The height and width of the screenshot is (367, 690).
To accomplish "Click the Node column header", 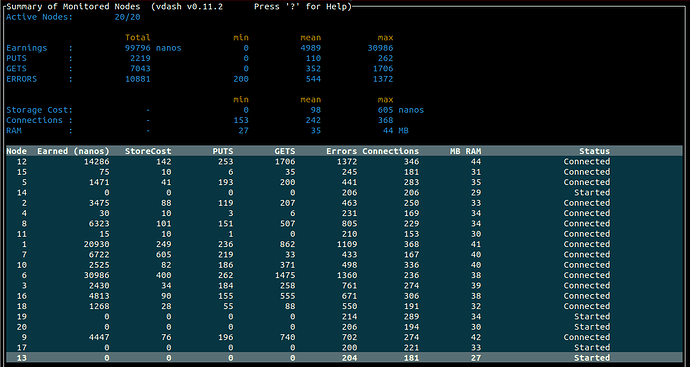I will coord(16,151).
